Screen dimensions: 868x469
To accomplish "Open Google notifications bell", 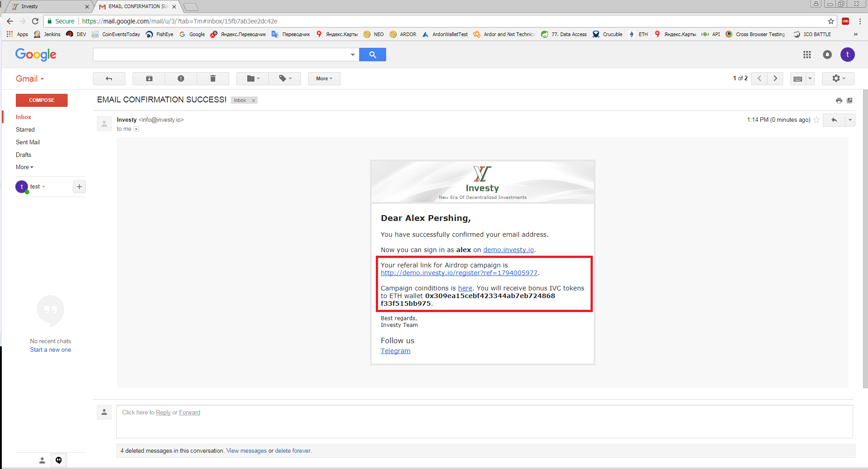I will (x=827, y=55).
